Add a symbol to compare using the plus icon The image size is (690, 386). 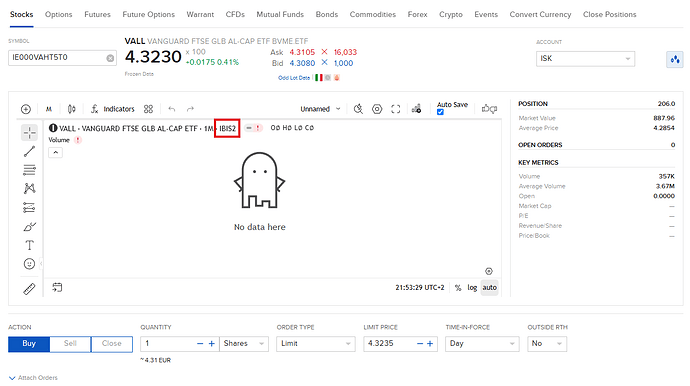pyautogui.click(x=26, y=109)
